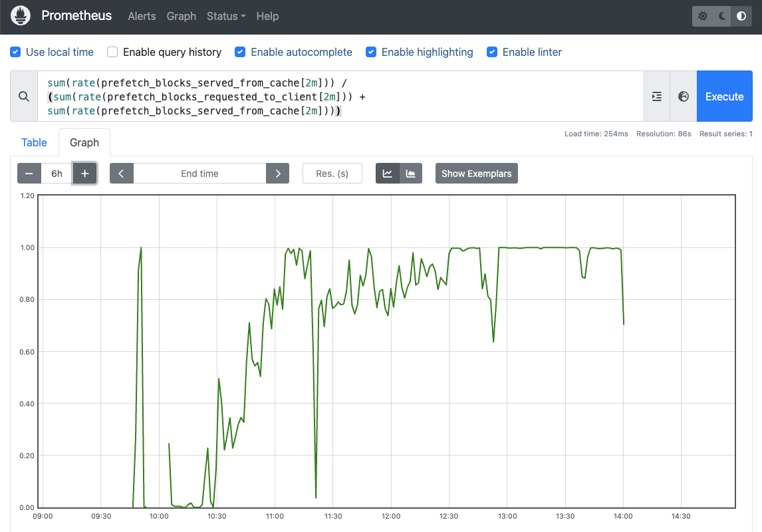Click the 11:00 x-axis label
762x532 pixels.
(x=275, y=516)
